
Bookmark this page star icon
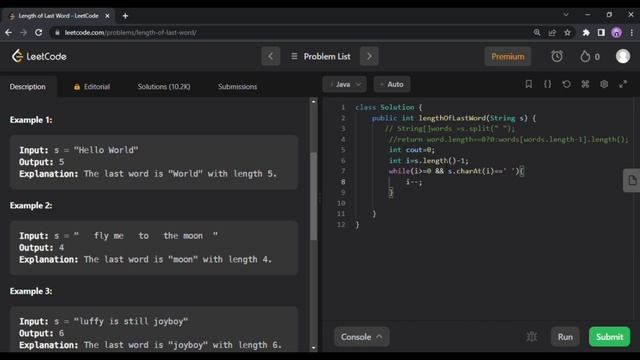coord(567,33)
